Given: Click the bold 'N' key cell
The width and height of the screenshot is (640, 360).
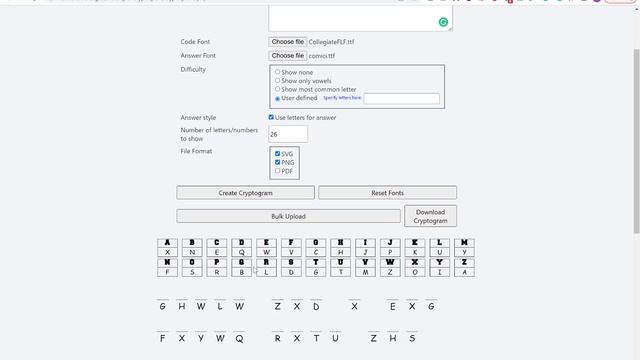Looking at the screenshot, I should 167,262.
